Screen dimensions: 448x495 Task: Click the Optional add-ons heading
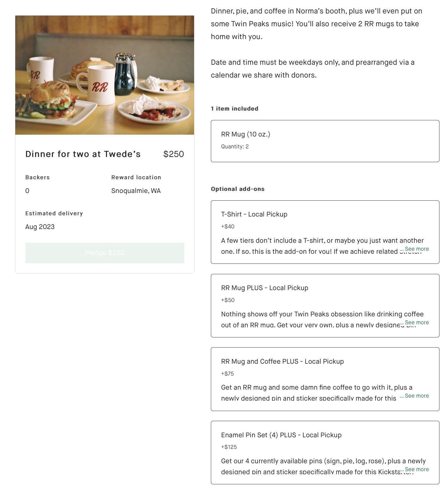click(x=237, y=189)
